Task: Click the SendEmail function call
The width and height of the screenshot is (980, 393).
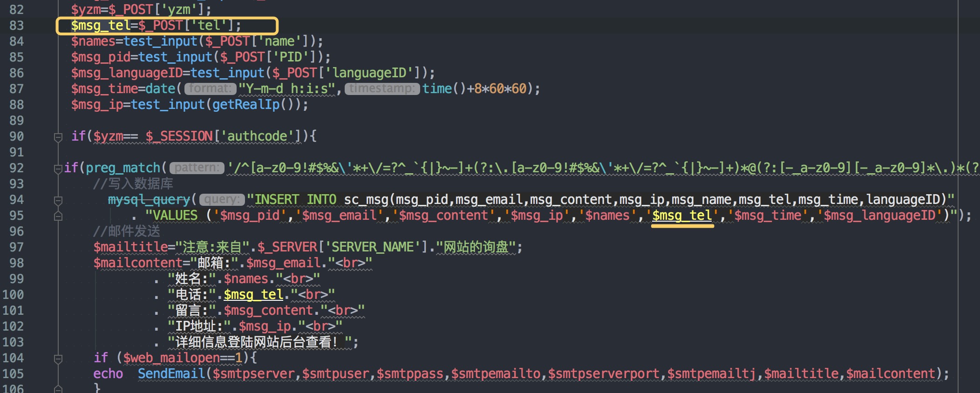Action: coord(171,373)
